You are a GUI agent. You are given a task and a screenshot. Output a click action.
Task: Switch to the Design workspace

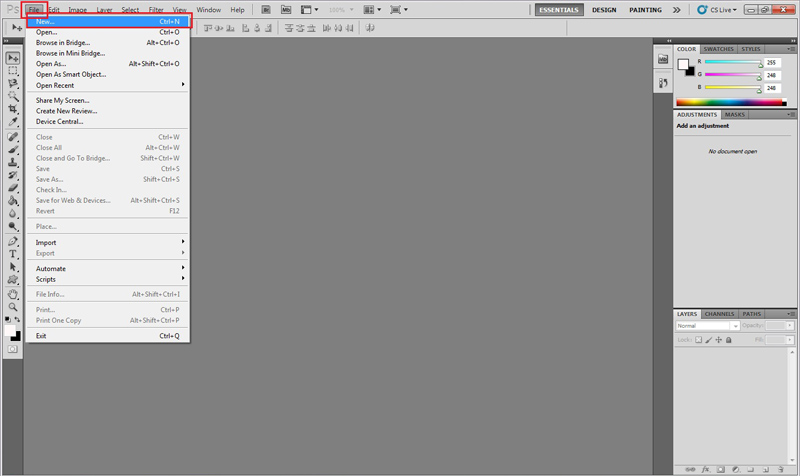click(604, 9)
